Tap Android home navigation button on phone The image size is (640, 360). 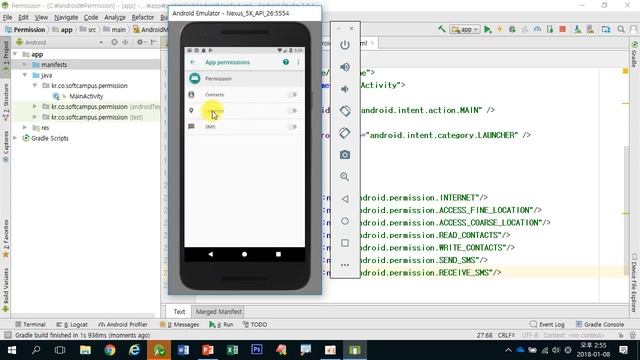click(244, 254)
